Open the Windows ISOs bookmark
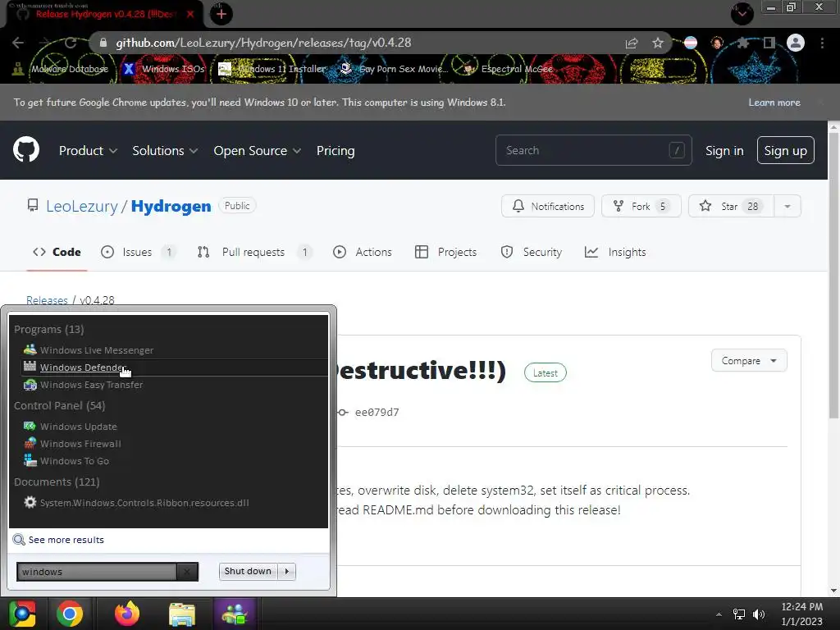 pos(164,69)
